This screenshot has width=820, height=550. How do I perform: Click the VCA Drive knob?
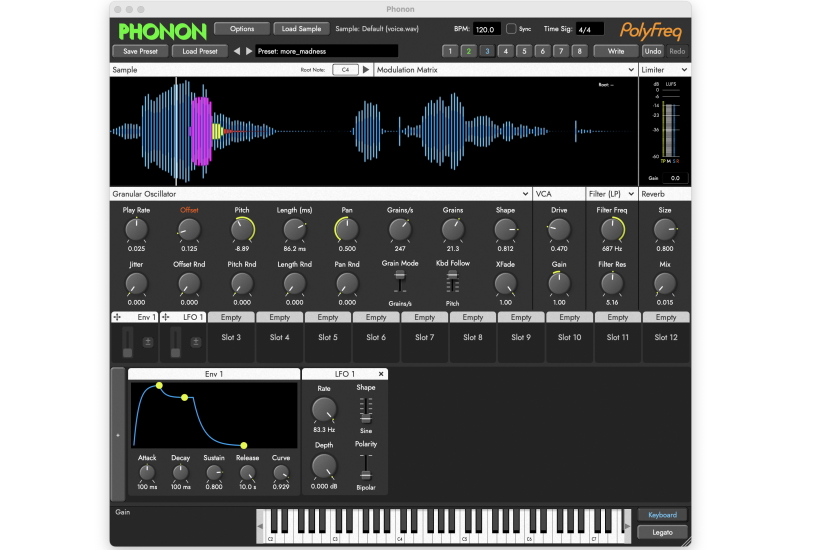point(559,230)
